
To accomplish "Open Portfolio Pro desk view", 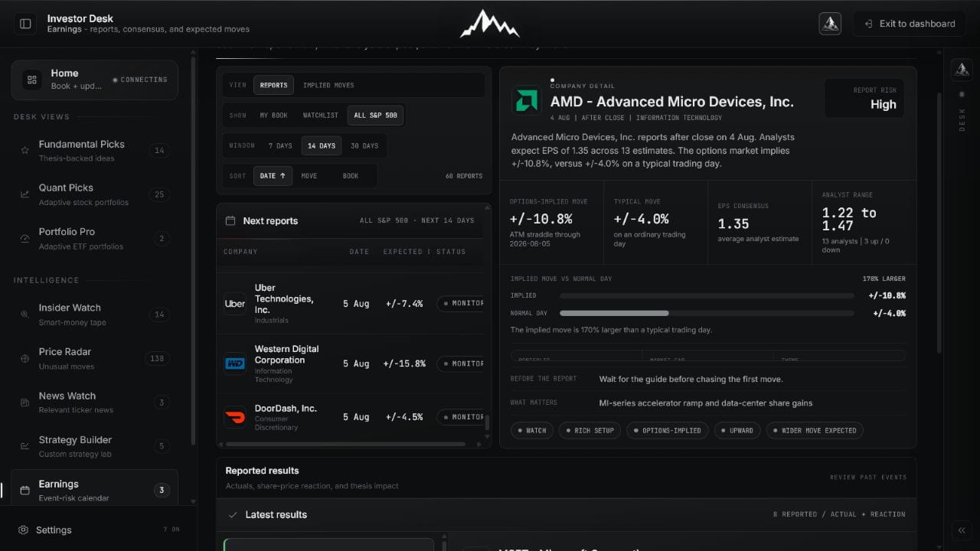I will tap(94, 239).
